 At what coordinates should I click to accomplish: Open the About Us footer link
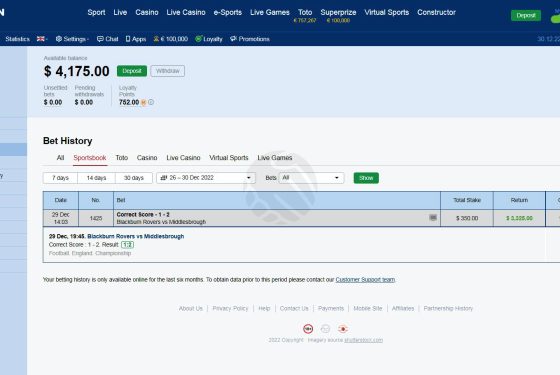pos(191,308)
